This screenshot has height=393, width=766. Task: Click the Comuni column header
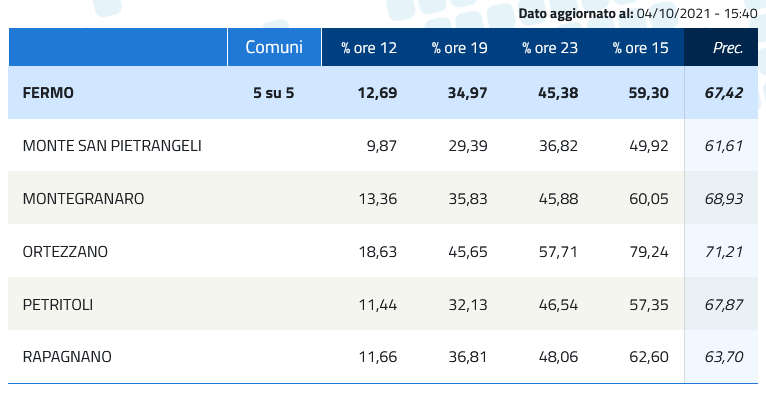pos(274,47)
